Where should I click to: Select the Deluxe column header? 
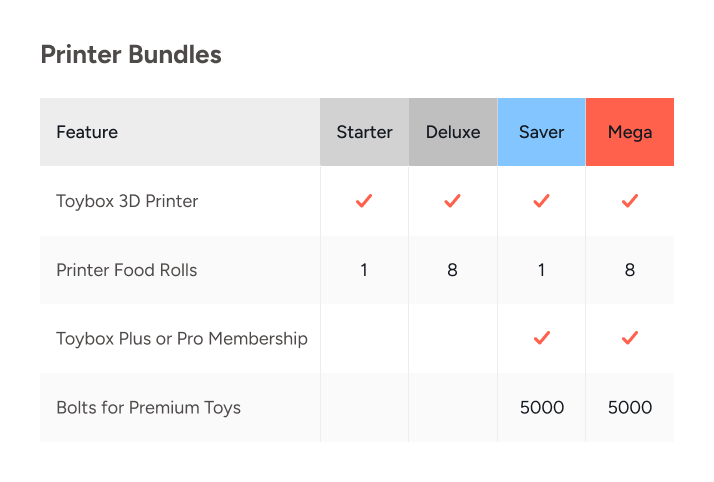tap(452, 132)
